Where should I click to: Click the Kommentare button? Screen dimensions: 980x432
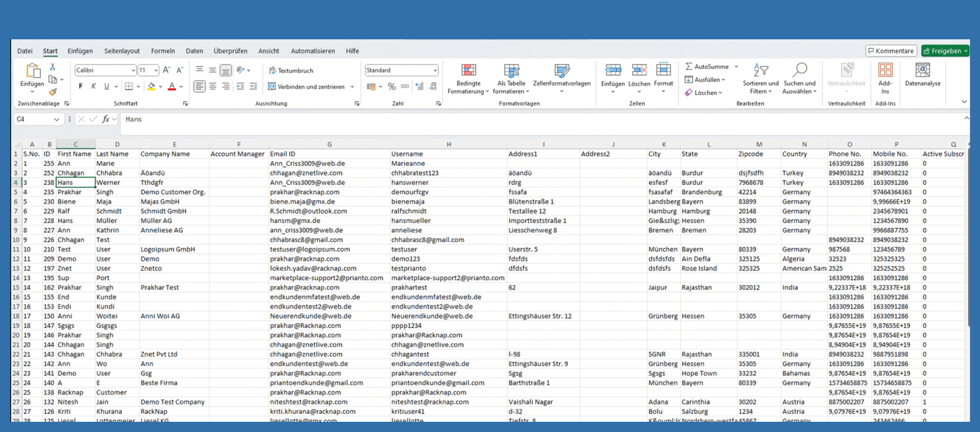coord(891,51)
